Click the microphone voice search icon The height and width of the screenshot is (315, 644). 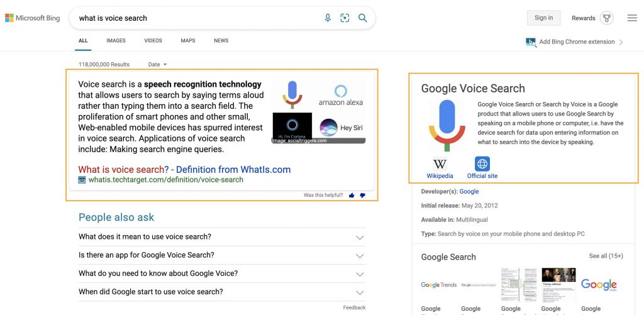coord(327,18)
